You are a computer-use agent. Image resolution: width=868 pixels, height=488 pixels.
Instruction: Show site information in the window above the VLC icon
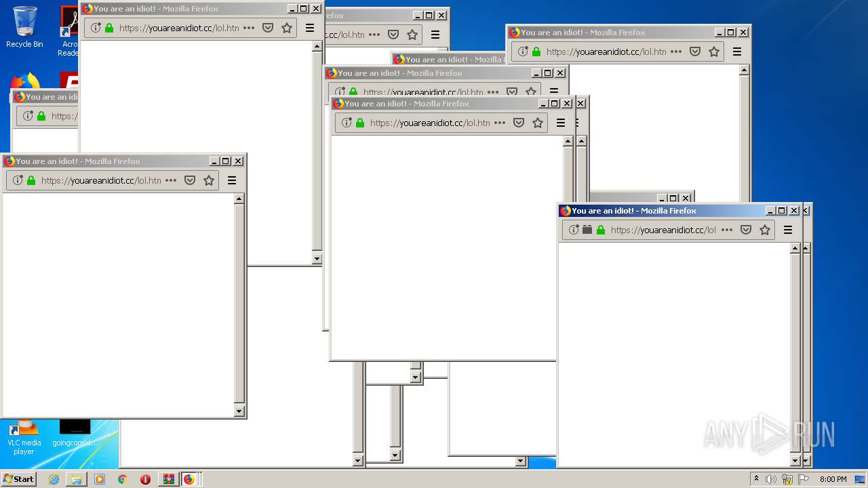point(18,180)
